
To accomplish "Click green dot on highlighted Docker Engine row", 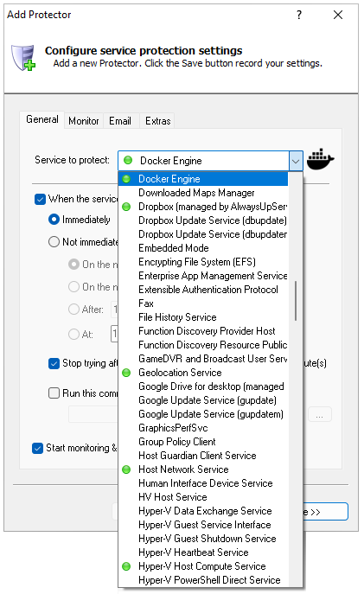I will tap(126, 179).
